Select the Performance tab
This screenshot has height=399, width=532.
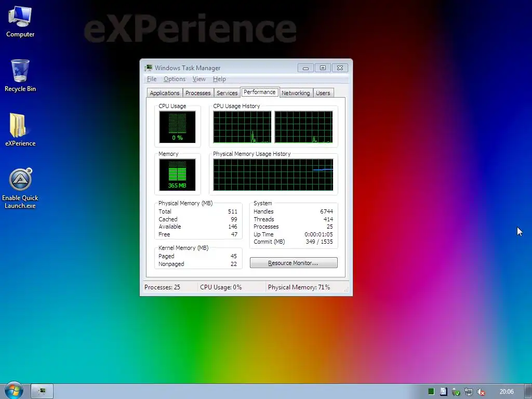point(260,92)
